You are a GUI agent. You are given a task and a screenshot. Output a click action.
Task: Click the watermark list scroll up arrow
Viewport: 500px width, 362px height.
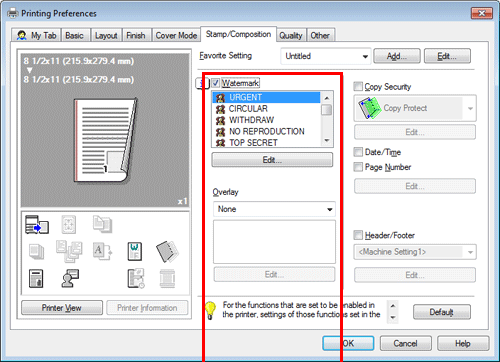tap(327, 97)
